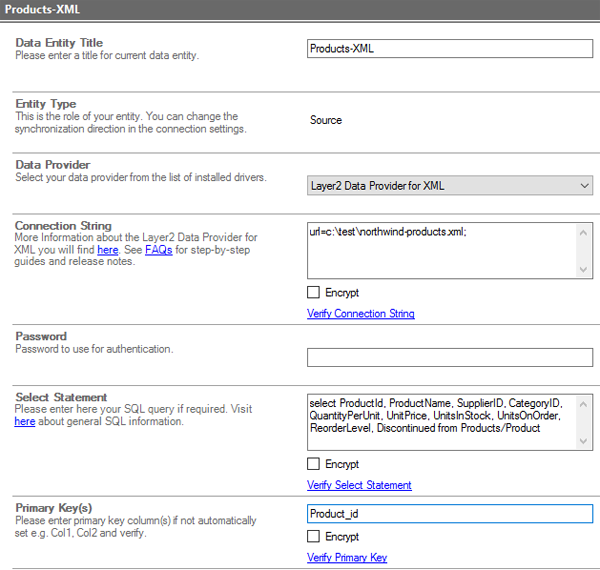Click the Data Entity Title input field

click(x=449, y=48)
